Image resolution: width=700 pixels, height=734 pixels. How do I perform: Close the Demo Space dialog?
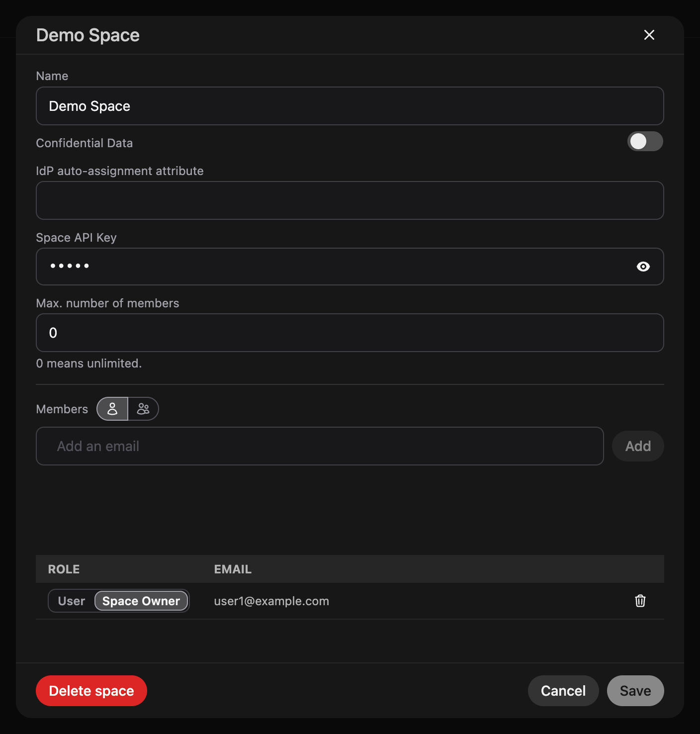pos(649,35)
